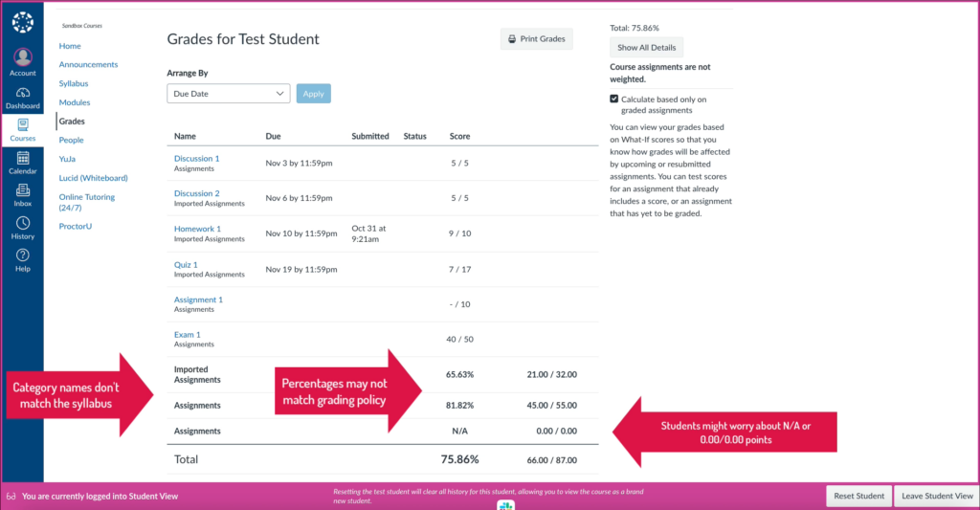Image resolution: width=980 pixels, height=510 pixels.
Task: Click the Score column header
Action: (459, 136)
